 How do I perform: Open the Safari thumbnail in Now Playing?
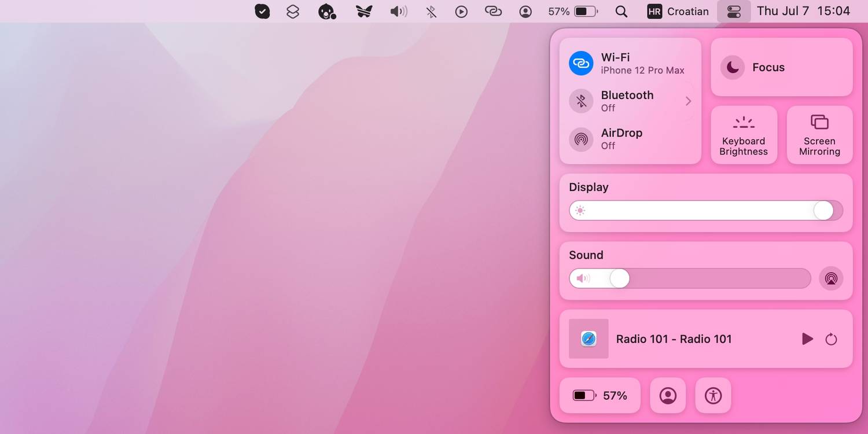(589, 339)
